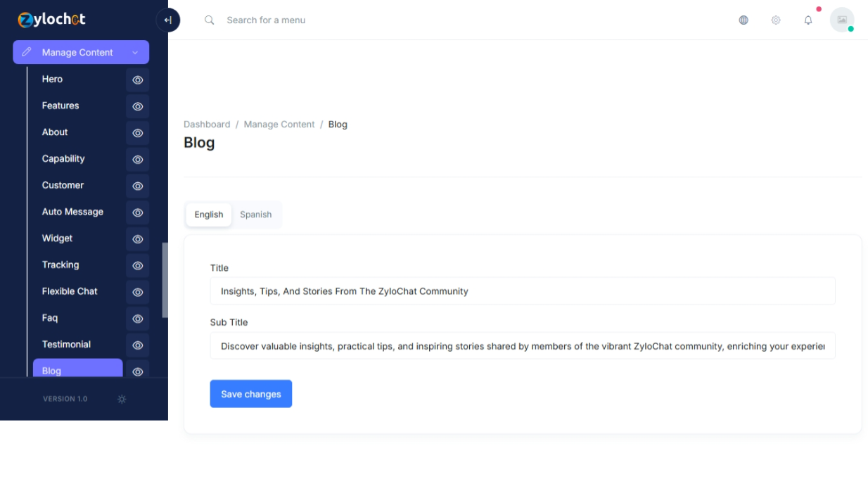Open the user profile avatar

point(842,20)
